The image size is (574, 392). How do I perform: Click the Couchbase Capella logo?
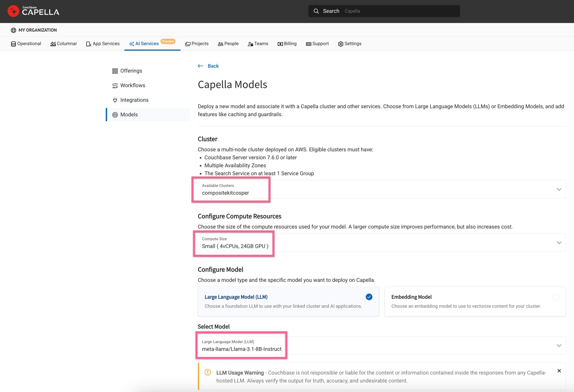click(x=33, y=11)
